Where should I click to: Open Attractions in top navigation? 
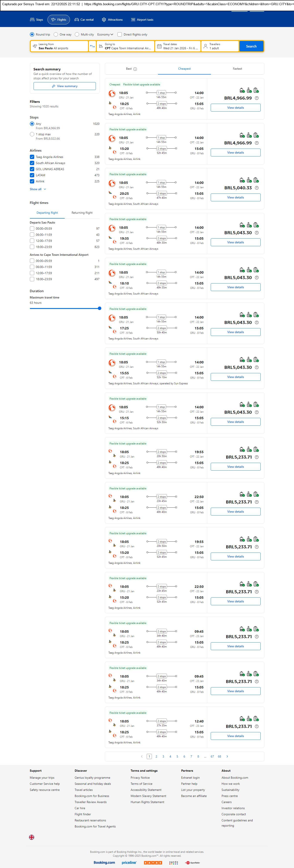coord(112,20)
